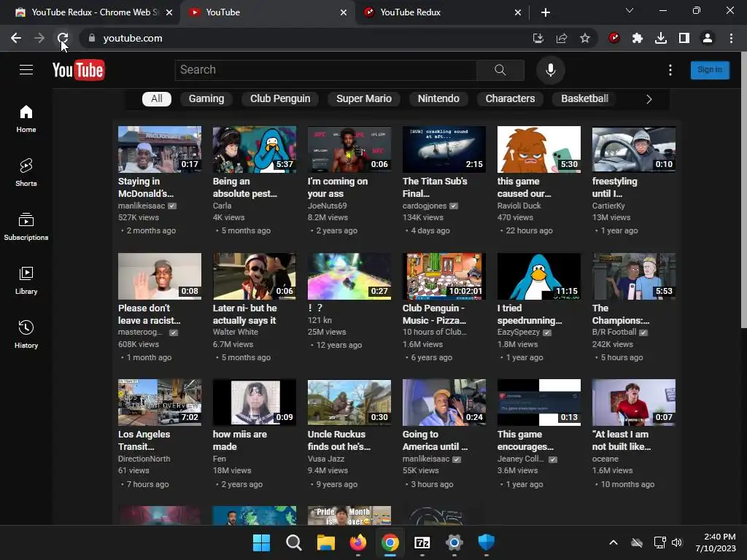This screenshot has height=560, width=747.
Task: Open I tried speedrunning video title
Action: [530, 314]
